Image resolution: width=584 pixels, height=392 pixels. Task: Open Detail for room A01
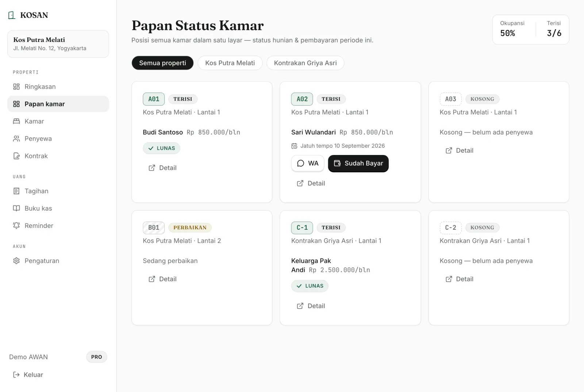click(162, 168)
